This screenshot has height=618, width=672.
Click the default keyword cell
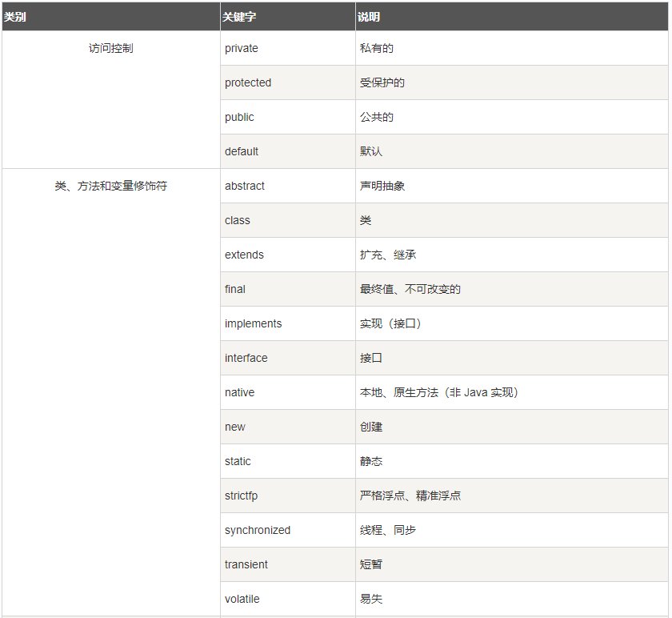point(287,151)
